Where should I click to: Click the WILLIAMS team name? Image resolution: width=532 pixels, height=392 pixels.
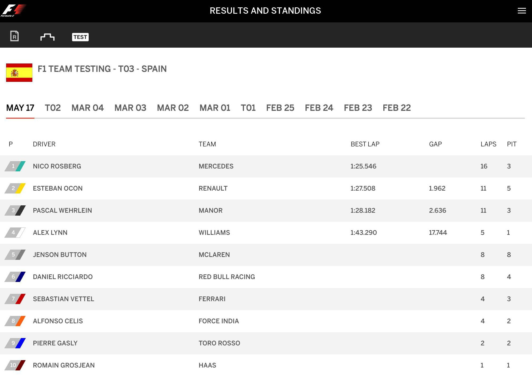point(214,233)
